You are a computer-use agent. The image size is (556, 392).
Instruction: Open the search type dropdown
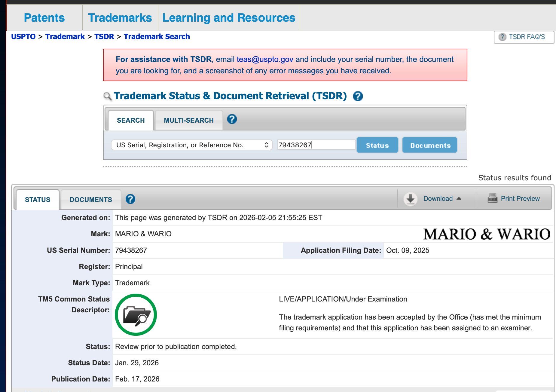[x=191, y=145]
